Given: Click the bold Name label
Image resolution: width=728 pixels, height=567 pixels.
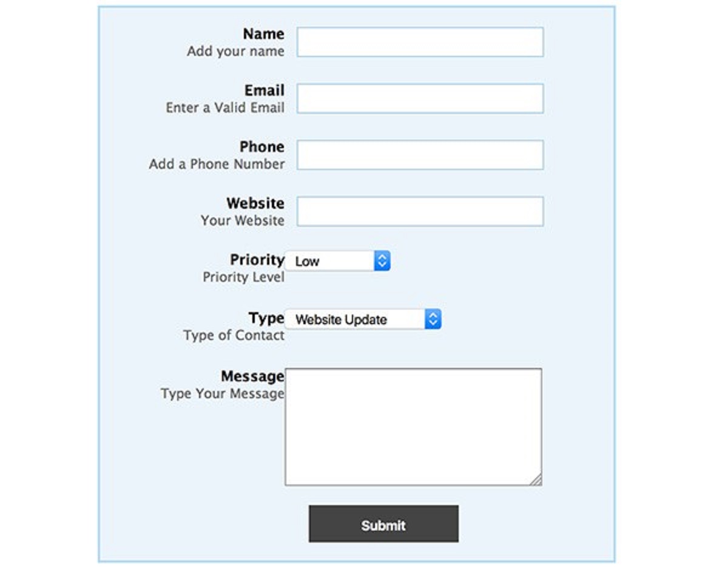Looking at the screenshot, I should coord(263,34).
